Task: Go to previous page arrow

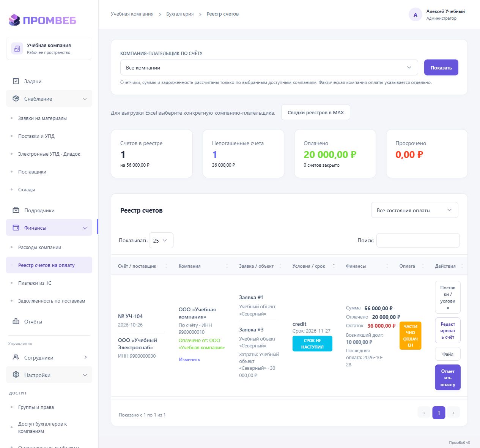Action: click(424, 413)
